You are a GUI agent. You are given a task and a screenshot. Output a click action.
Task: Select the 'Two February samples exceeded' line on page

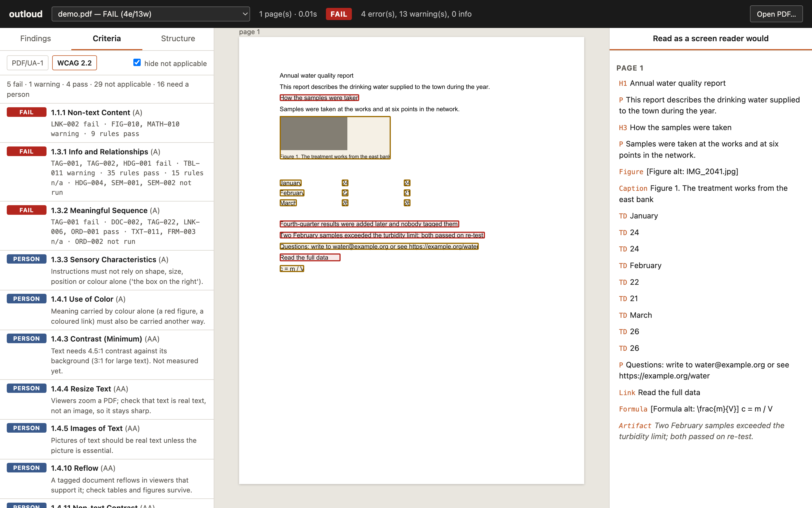point(382,235)
